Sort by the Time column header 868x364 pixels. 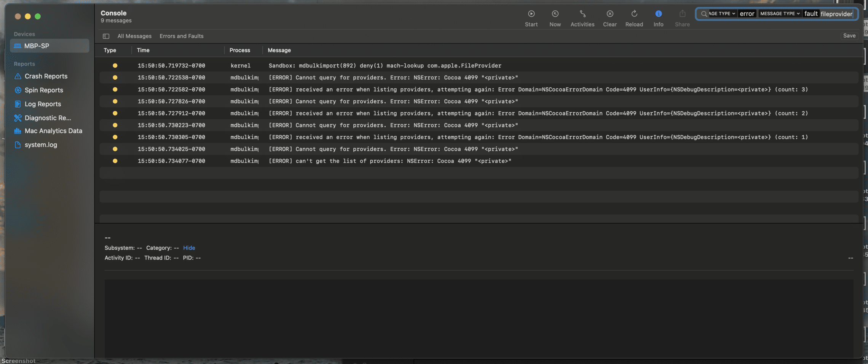tap(143, 50)
